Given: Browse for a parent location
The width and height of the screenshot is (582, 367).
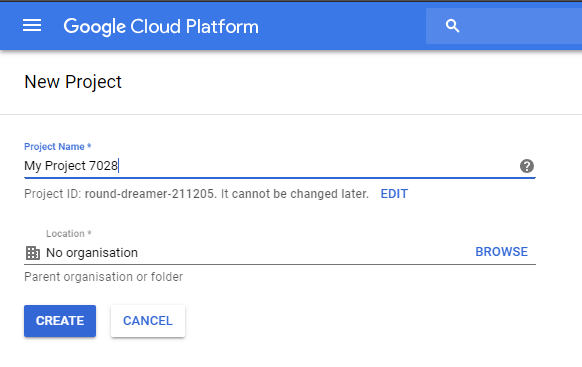Looking at the screenshot, I should 501,252.
